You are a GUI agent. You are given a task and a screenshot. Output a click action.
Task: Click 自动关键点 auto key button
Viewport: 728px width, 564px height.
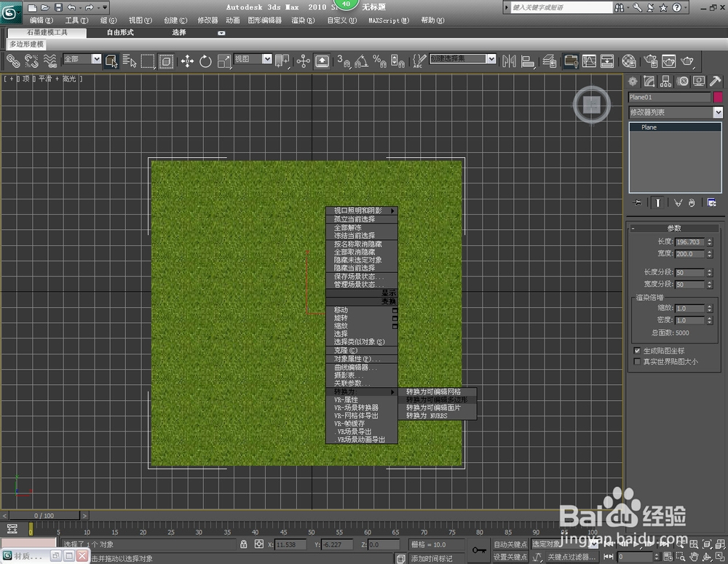tap(510, 544)
